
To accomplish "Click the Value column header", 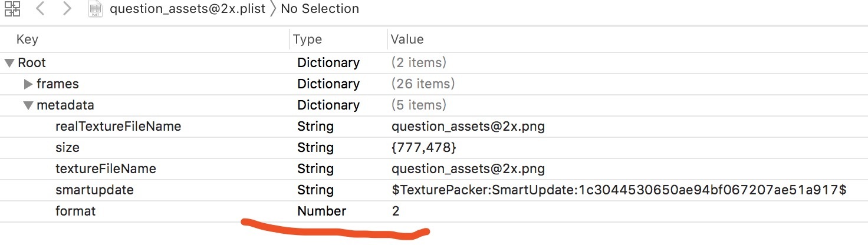I will [407, 39].
